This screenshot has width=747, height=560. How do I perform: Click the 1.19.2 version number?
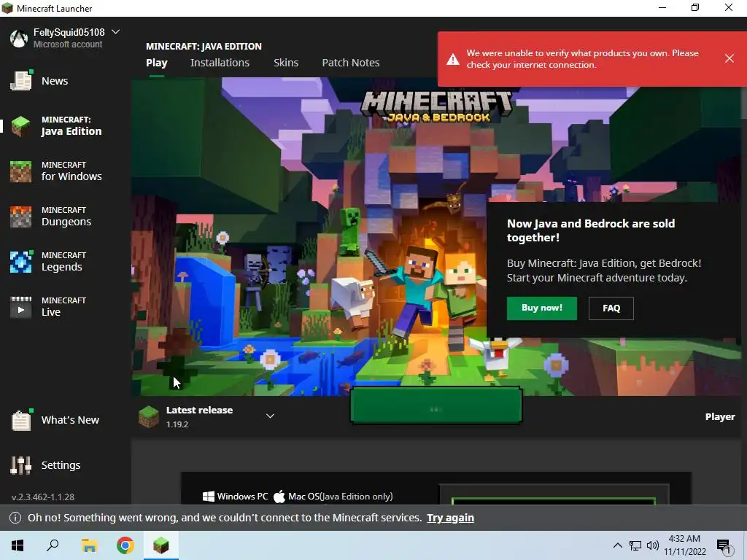tap(177, 424)
